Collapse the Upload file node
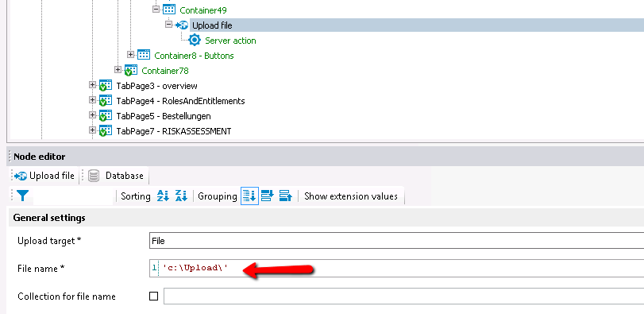644x314 pixels. (169, 25)
